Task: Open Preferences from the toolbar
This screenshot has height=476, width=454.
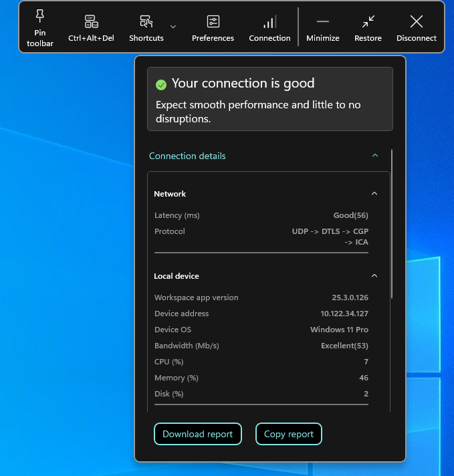Action: point(213,21)
